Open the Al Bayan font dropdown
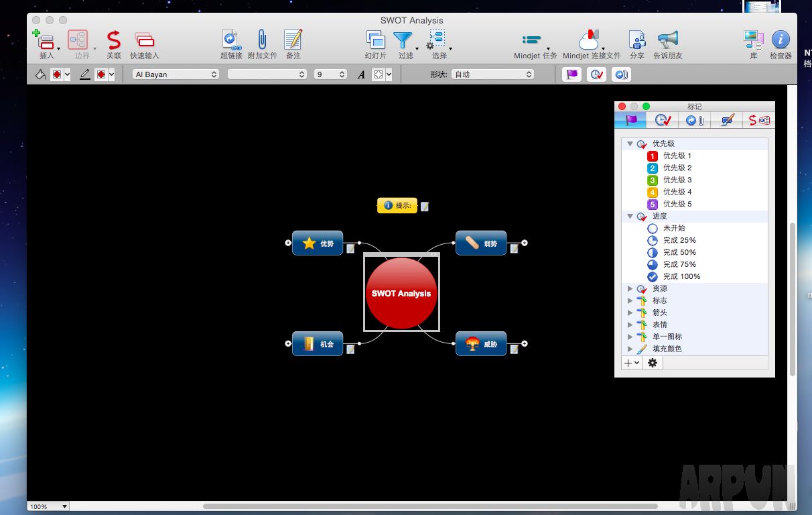Image resolution: width=812 pixels, height=515 pixels. [x=174, y=74]
